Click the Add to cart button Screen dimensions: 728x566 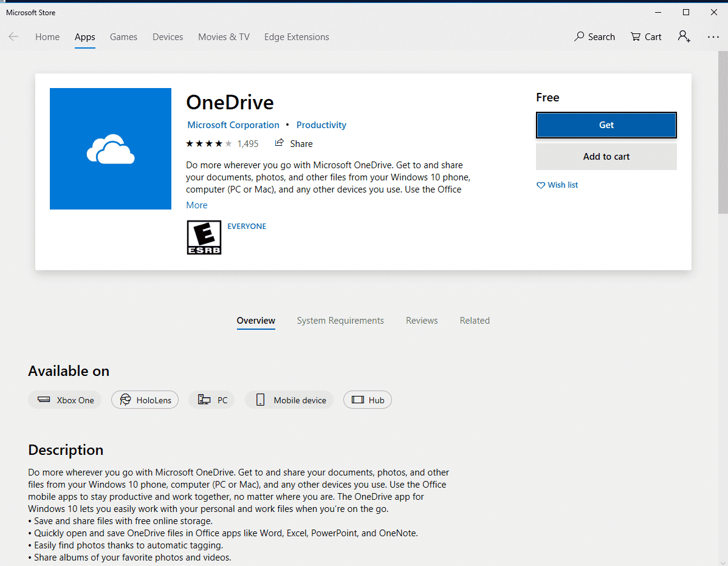click(606, 157)
